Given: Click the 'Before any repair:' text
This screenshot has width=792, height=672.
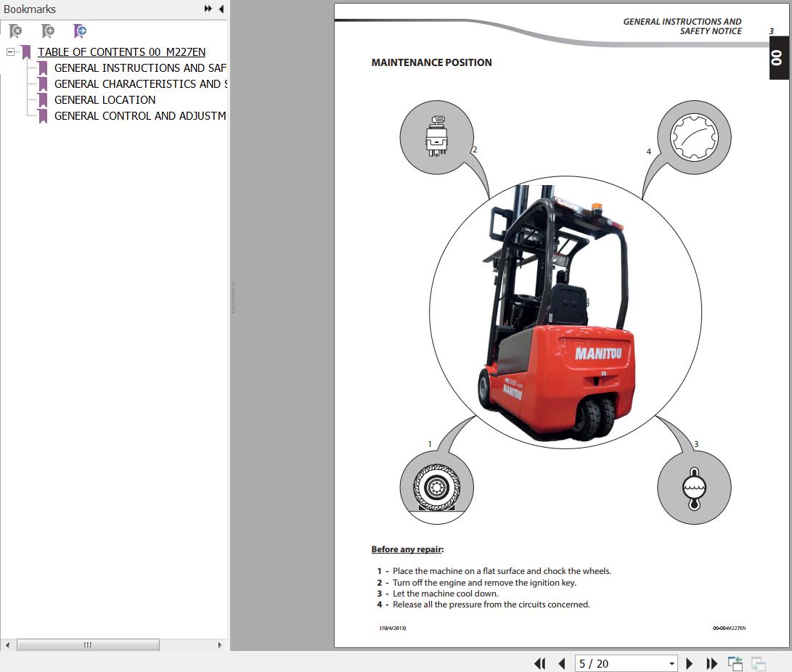Looking at the screenshot, I should 408,549.
